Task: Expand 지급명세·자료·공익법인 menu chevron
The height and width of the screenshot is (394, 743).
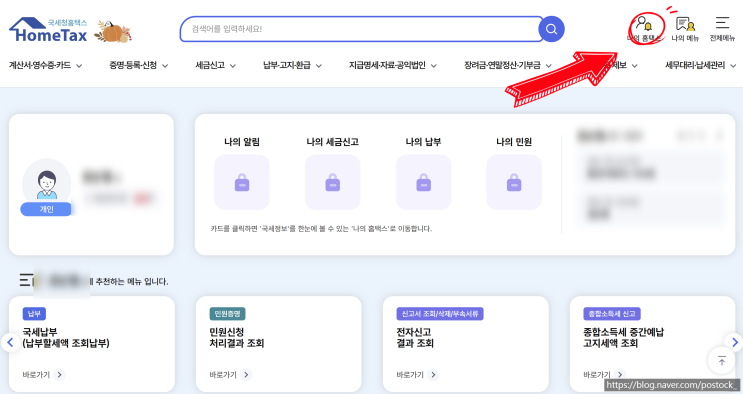Action: [x=434, y=66]
